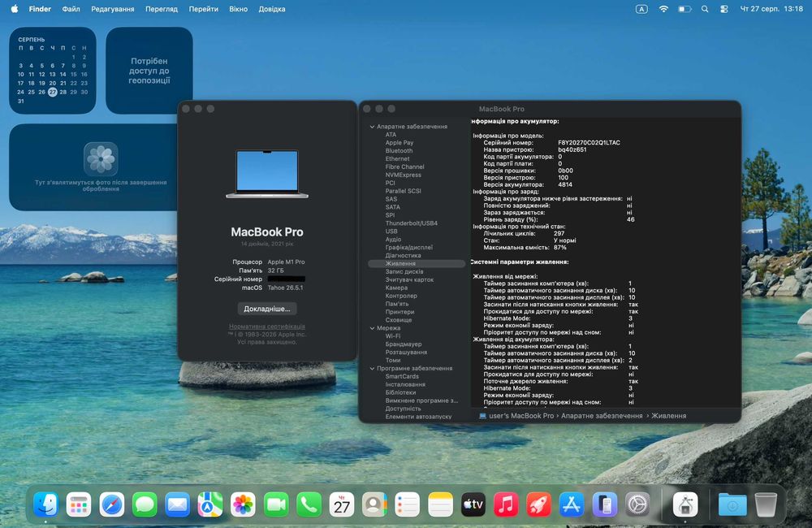Click Апаратне забезпечення in path bar
Viewport: 812px width, 528px height.
point(602,416)
